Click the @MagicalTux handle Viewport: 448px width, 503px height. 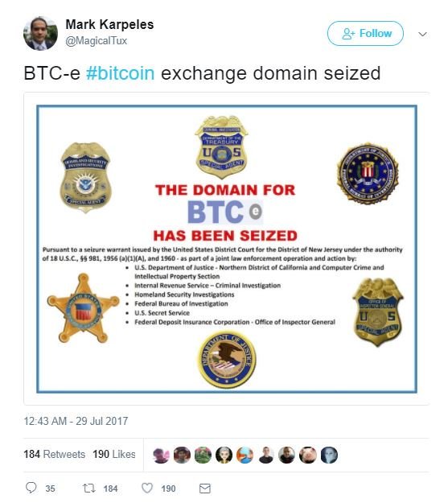tap(97, 41)
